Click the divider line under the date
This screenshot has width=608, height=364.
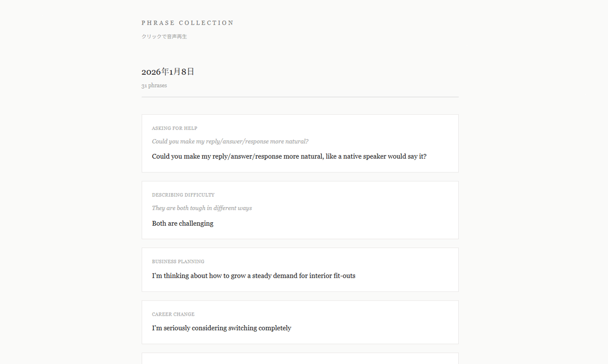(299, 97)
